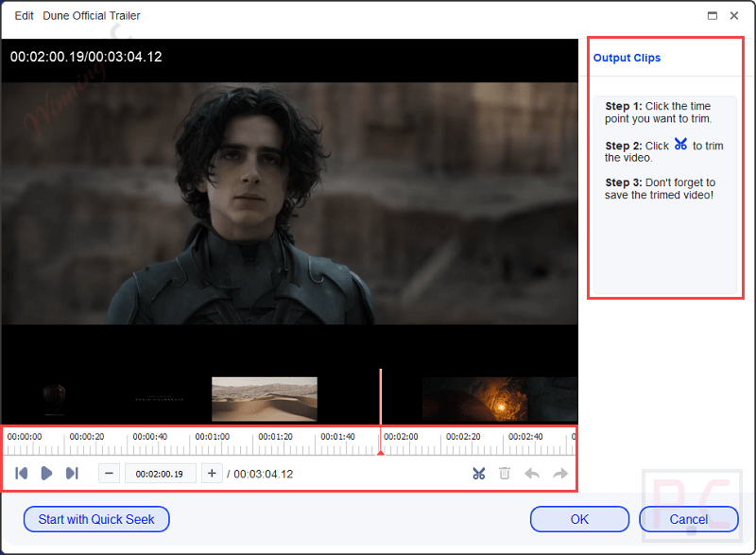Jump to the previous frame
Screen dimensions: 756x555
21,474
